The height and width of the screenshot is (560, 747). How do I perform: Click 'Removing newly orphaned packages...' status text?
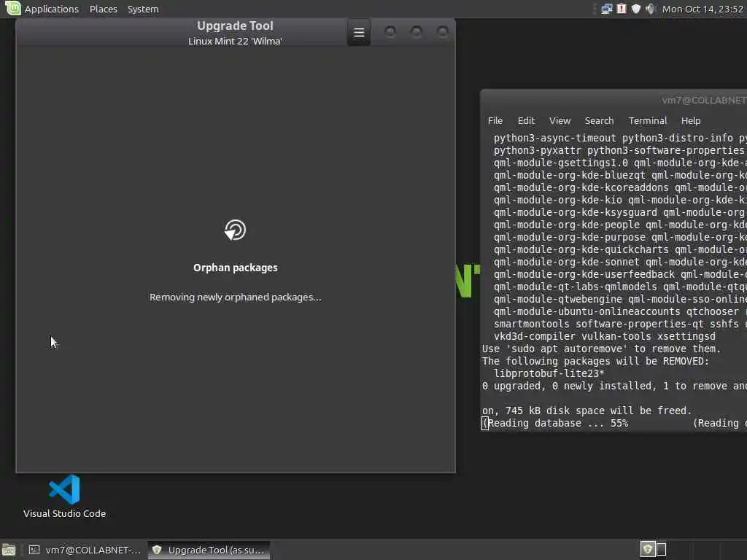[236, 297]
